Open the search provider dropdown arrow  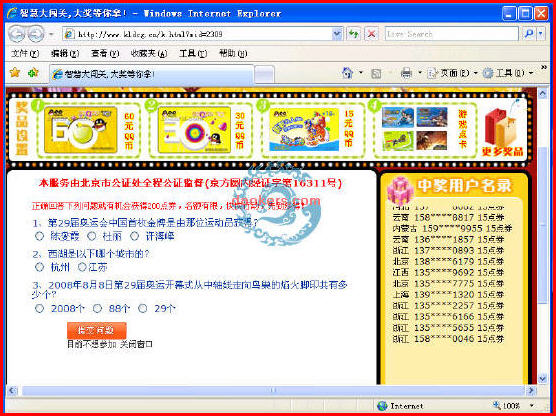(x=540, y=34)
